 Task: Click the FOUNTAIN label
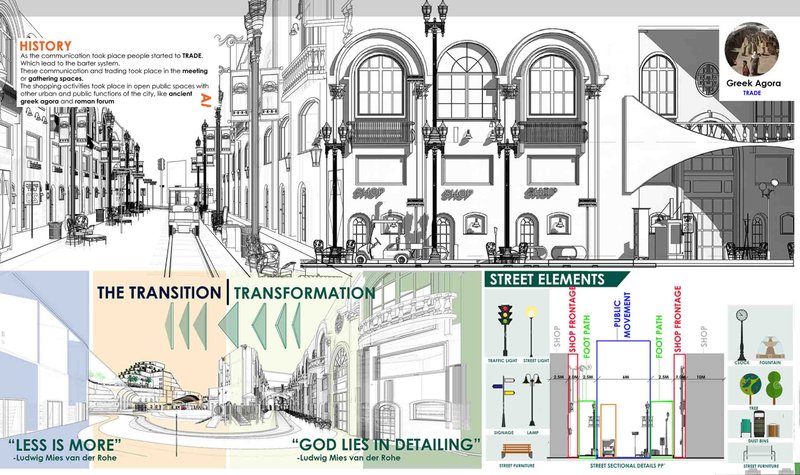[x=770, y=363]
